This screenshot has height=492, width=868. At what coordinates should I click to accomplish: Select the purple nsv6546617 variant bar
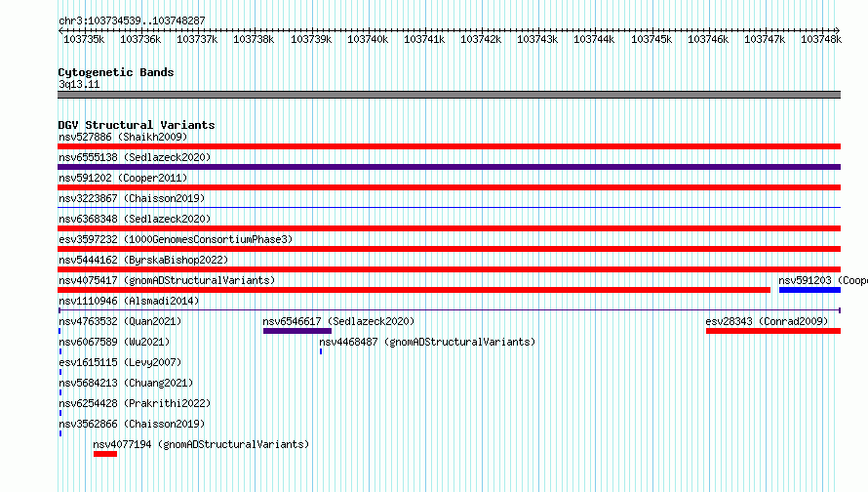pos(297,331)
